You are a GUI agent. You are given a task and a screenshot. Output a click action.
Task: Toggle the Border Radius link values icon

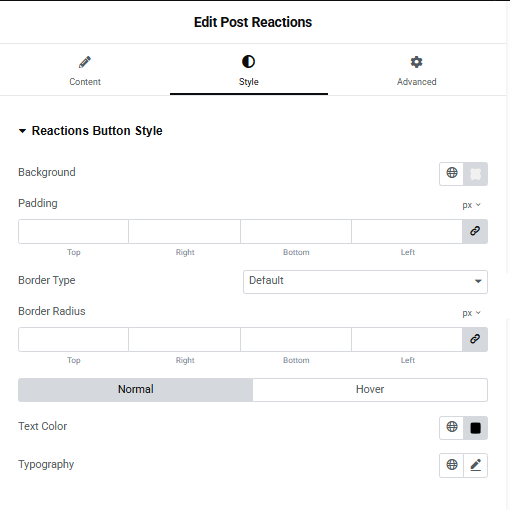[475, 339]
